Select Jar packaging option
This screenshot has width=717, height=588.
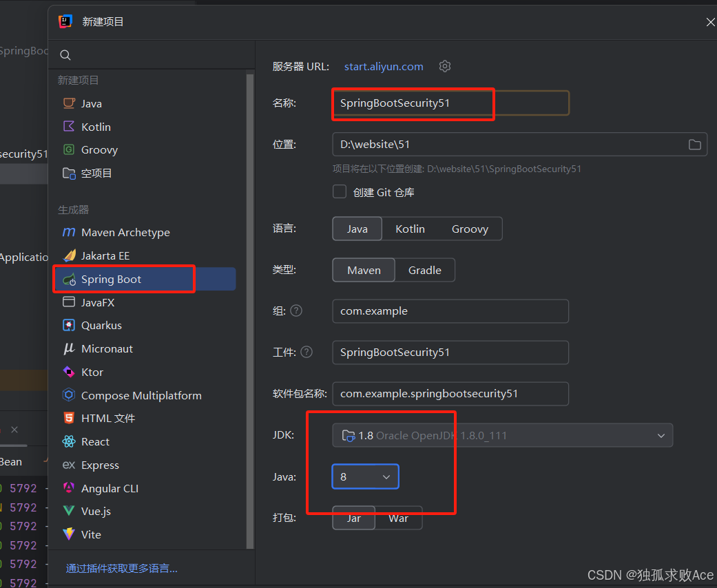click(x=353, y=518)
